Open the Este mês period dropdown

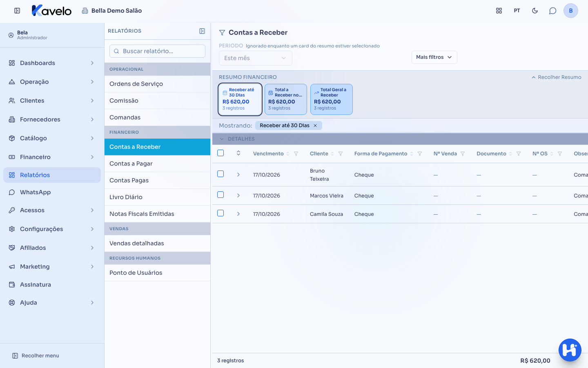coord(256,58)
